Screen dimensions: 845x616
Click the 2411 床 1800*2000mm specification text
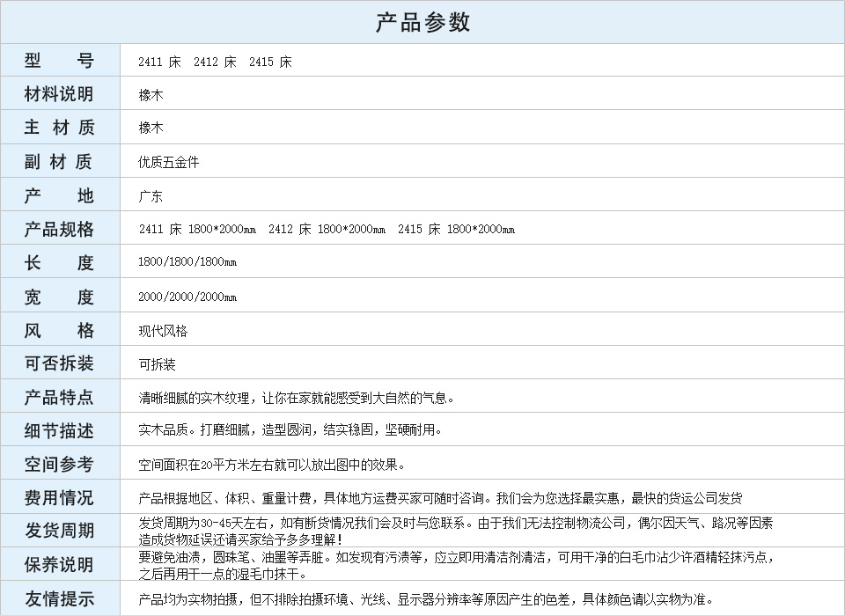pyautogui.click(x=197, y=229)
